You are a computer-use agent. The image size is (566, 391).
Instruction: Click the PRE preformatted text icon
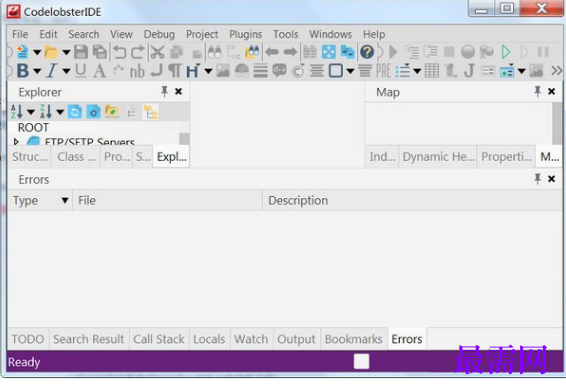tap(383, 71)
